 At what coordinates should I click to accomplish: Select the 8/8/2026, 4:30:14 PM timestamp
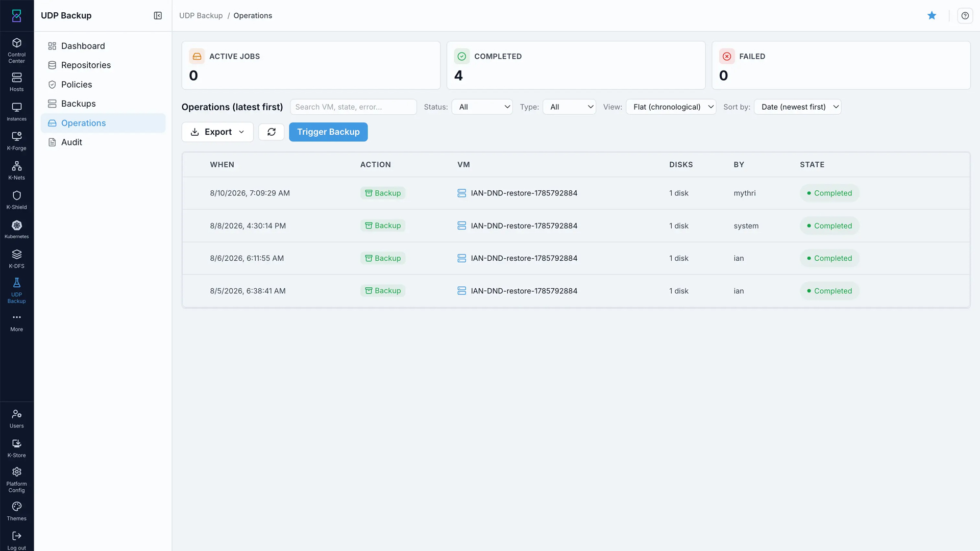248,226
